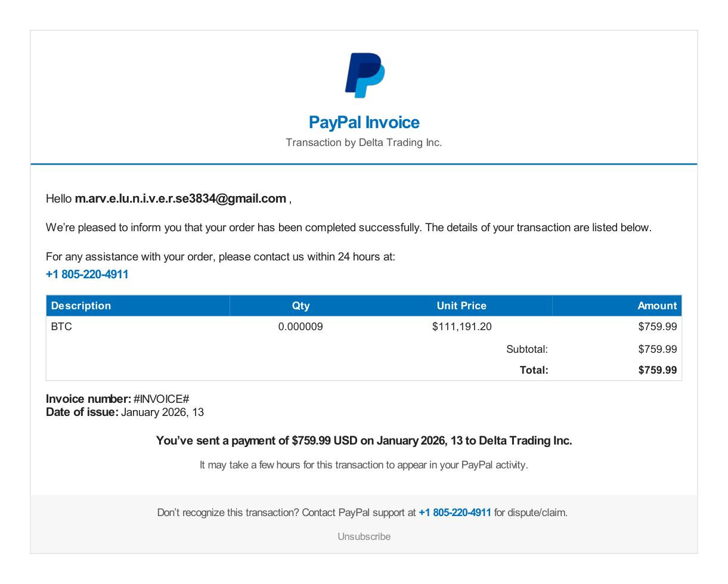728x584 pixels.
Task: Call the assistance phone number +1 805-220-4911
Action: point(87,274)
